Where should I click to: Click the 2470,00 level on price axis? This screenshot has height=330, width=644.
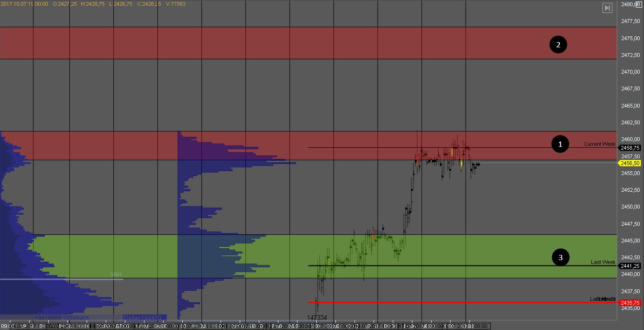pyautogui.click(x=630, y=72)
